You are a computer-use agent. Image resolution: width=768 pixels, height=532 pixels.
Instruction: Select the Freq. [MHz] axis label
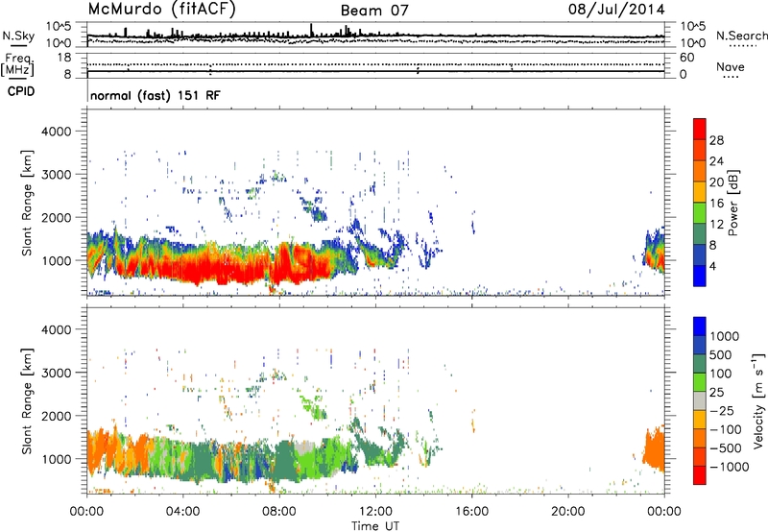17,65
